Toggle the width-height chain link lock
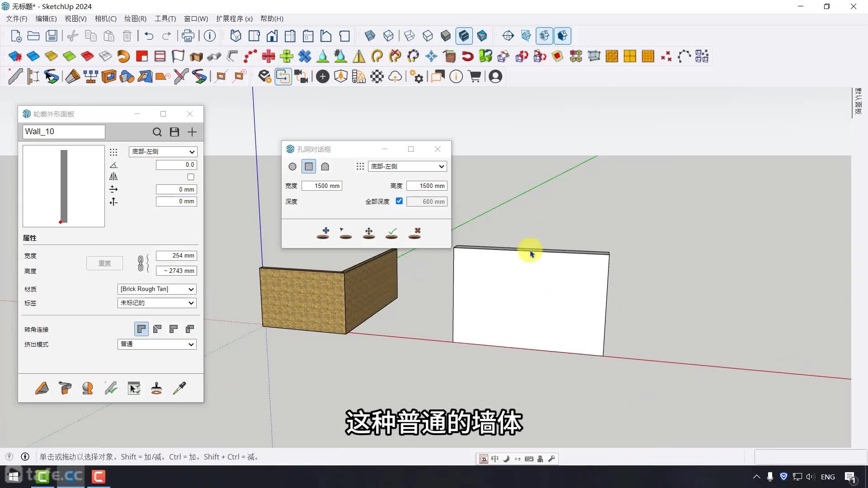Image resolution: width=868 pixels, height=488 pixels. pos(141,263)
